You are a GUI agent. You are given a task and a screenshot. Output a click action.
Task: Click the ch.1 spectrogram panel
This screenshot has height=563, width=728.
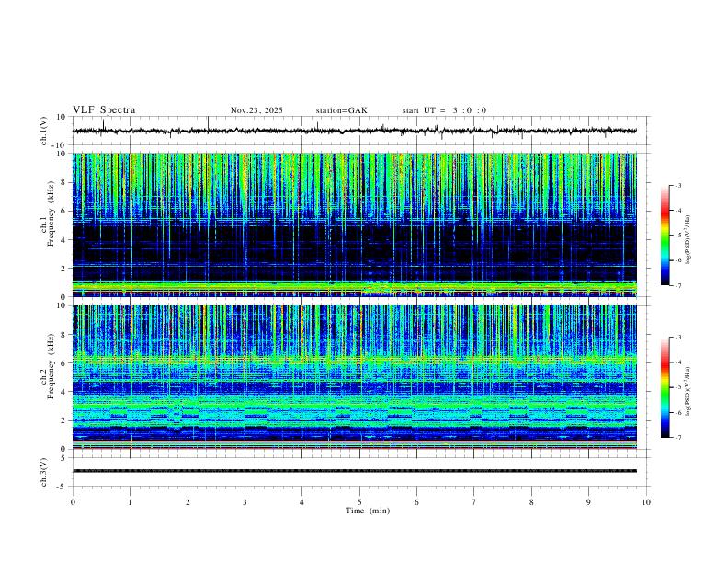click(355, 224)
